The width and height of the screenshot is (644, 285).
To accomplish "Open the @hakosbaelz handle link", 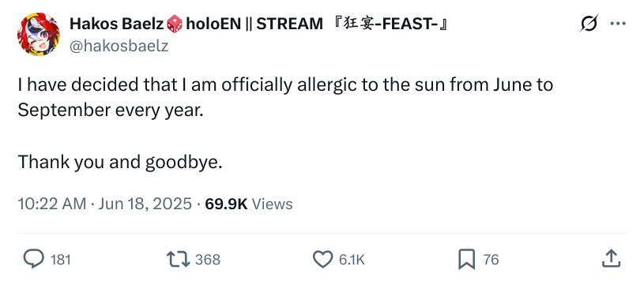I will point(119,46).
